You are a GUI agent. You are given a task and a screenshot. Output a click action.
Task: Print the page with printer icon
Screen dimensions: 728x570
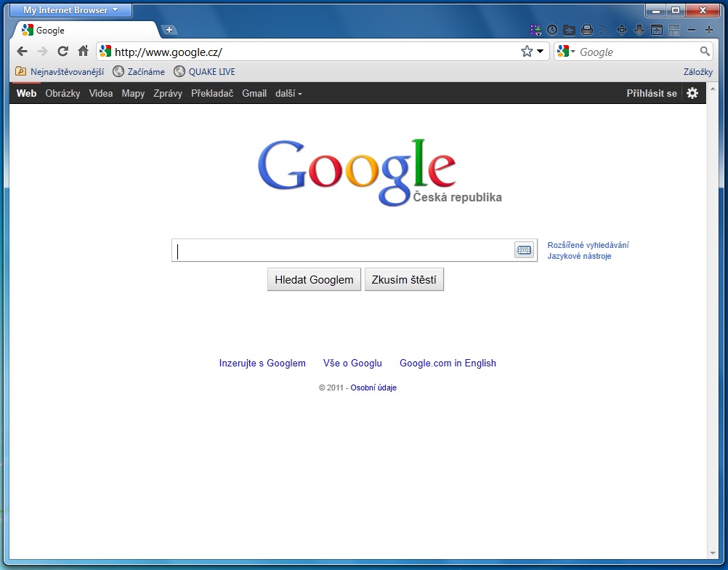click(587, 31)
